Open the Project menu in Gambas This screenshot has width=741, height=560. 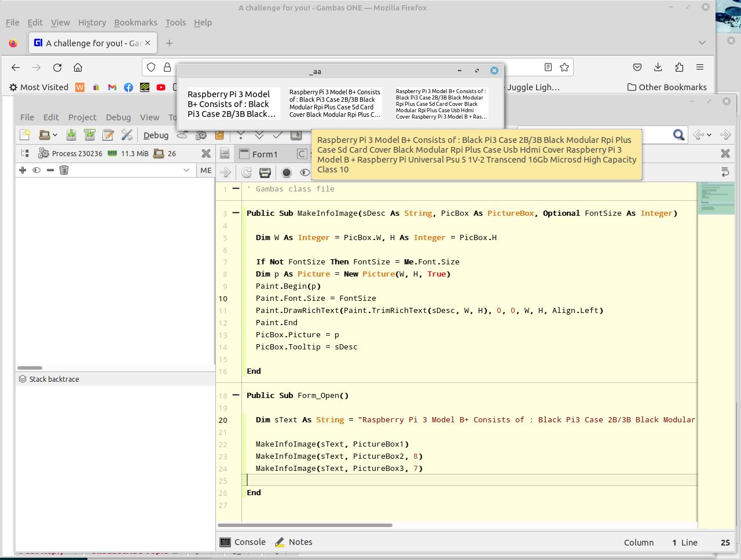[82, 117]
